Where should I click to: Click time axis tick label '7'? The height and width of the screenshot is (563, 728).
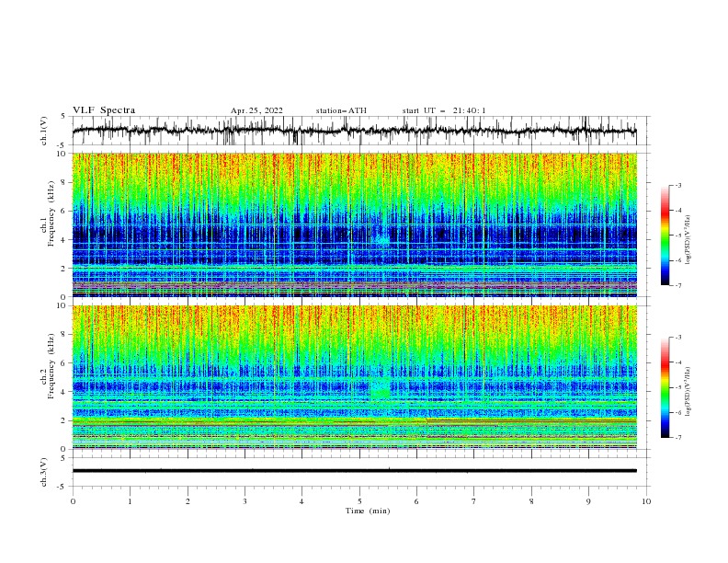[x=474, y=501]
